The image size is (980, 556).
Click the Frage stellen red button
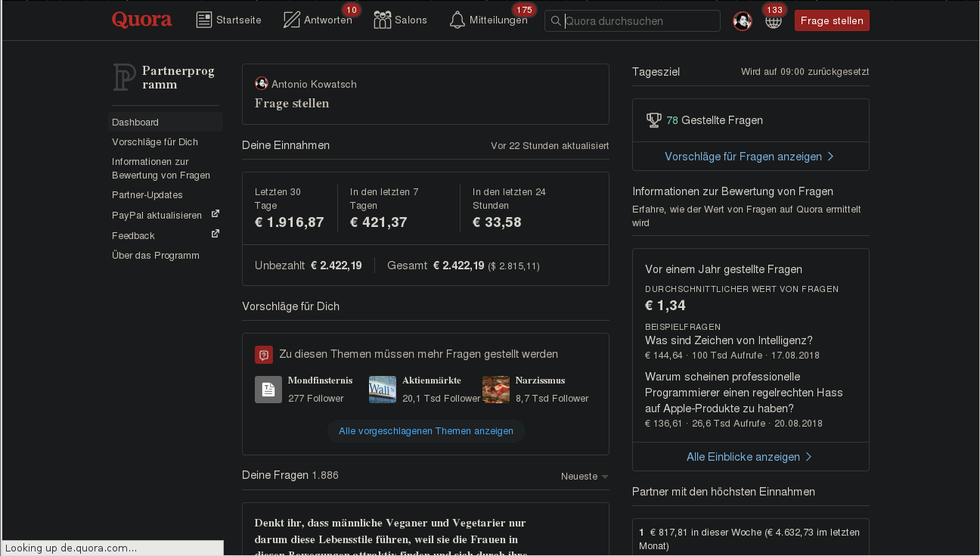832,20
